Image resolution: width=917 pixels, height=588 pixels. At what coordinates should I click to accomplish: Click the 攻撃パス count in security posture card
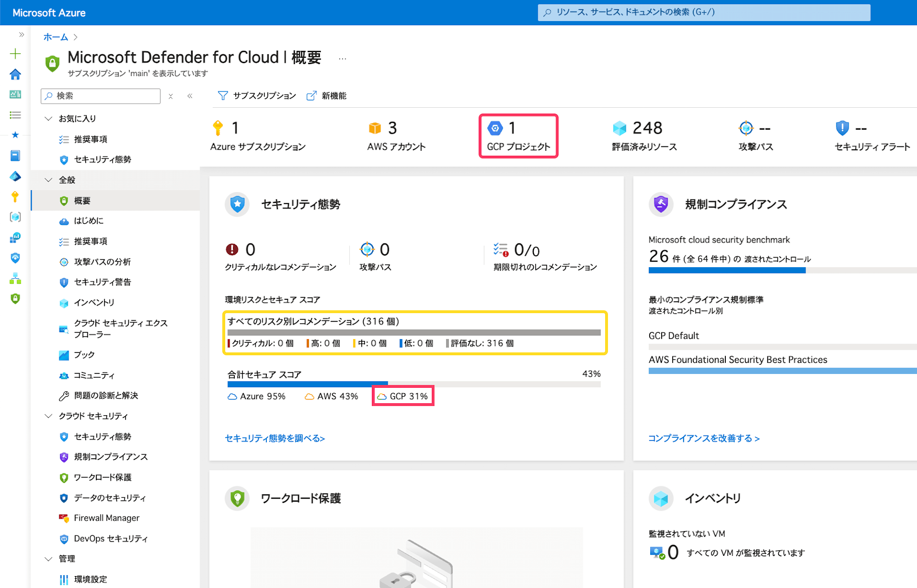click(375, 257)
